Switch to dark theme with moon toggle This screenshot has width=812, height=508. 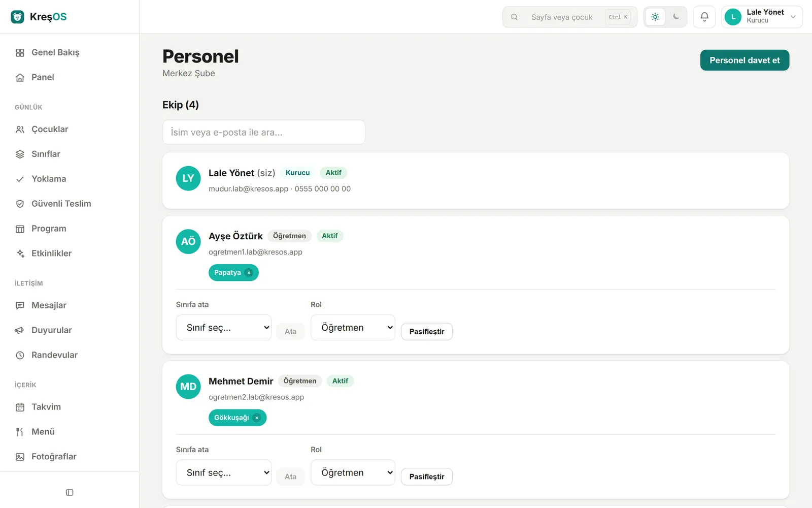[x=676, y=17]
